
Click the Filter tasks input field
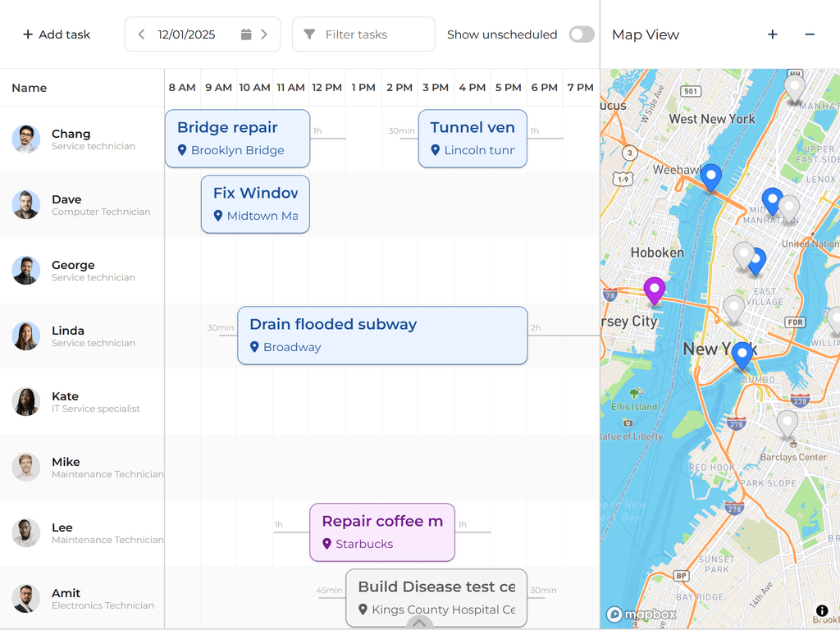click(373, 34)
